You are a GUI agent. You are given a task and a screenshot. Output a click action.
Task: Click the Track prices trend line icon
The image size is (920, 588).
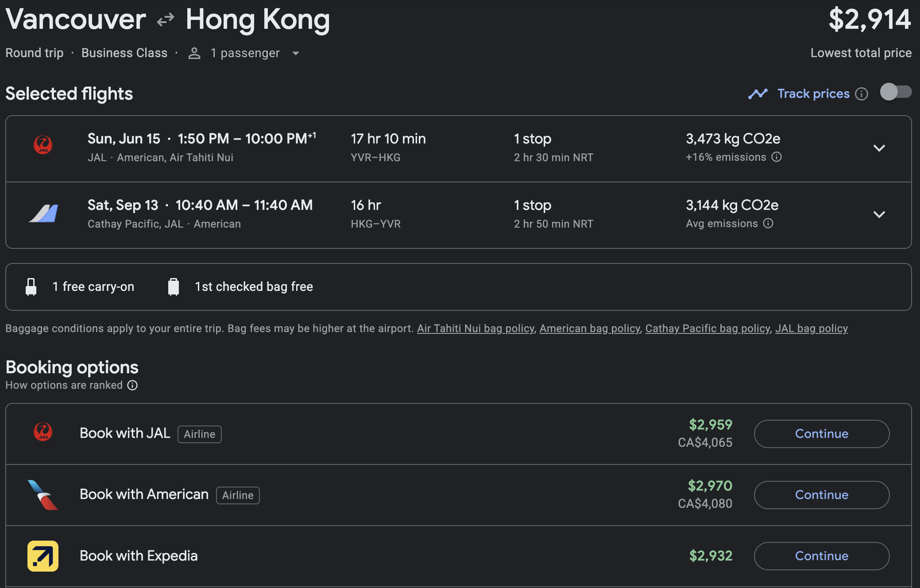pos(758,94)
